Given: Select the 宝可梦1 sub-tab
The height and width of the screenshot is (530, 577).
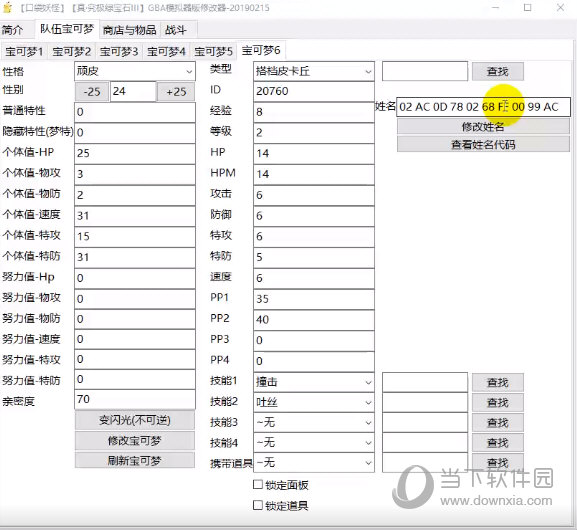Looking at the screenshot, I should pos(24,51).
